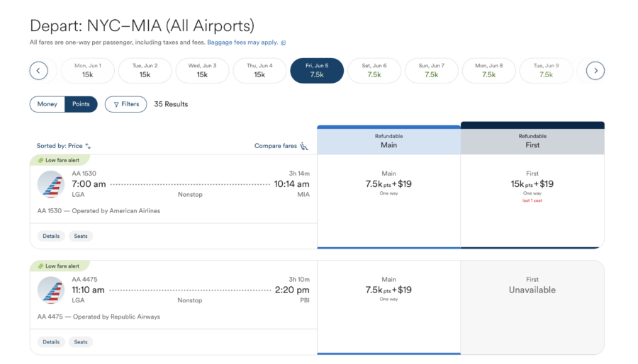Select Tue, Jun 9 date tab

546,71
